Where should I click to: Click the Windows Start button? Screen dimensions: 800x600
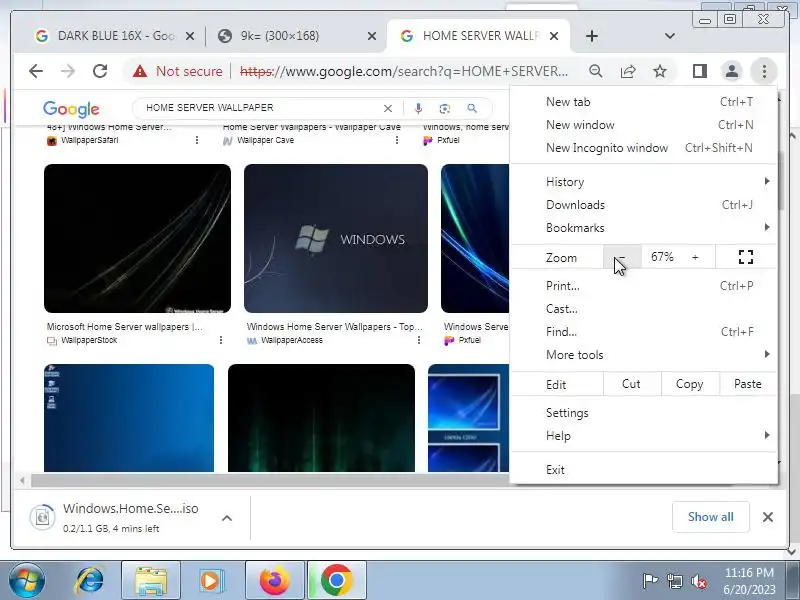(26, 580)
